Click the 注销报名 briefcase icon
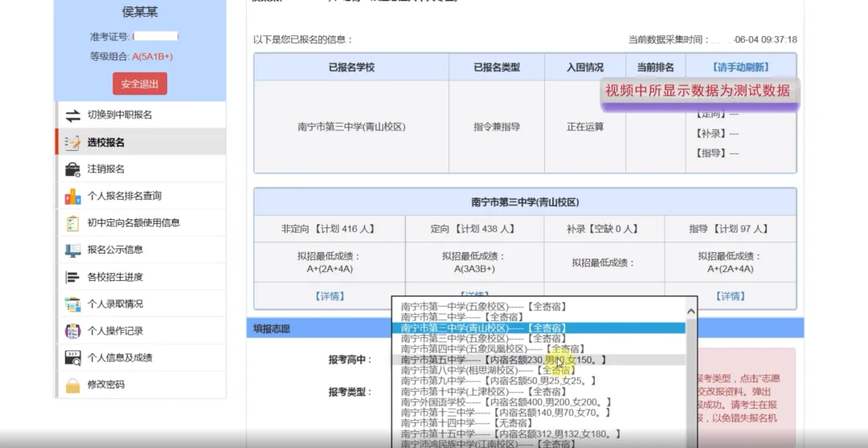The width and height of the screenshot is (868, 448). tap(72, 169)
